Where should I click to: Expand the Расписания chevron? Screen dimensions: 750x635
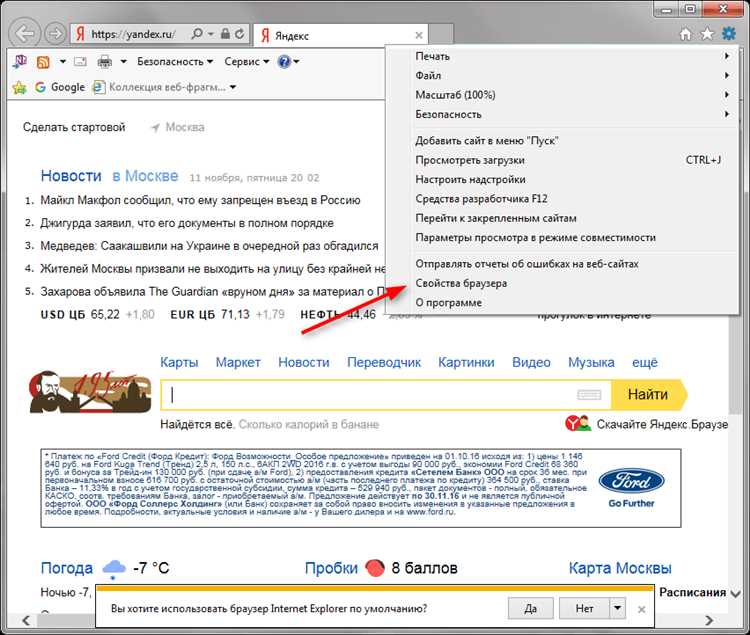736,593
